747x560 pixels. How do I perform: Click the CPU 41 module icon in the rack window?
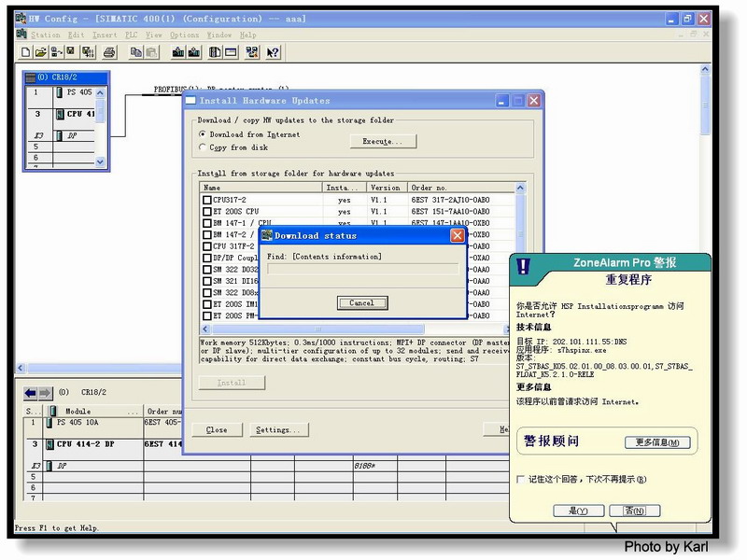coord(60,114)
